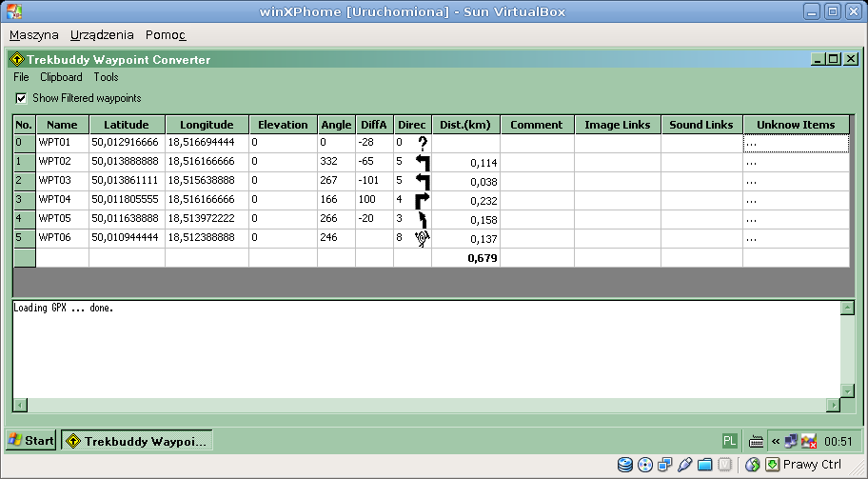868x479 pixels.
Task: Open VirtualBox Maszyna menu
Action: (33, 35)
